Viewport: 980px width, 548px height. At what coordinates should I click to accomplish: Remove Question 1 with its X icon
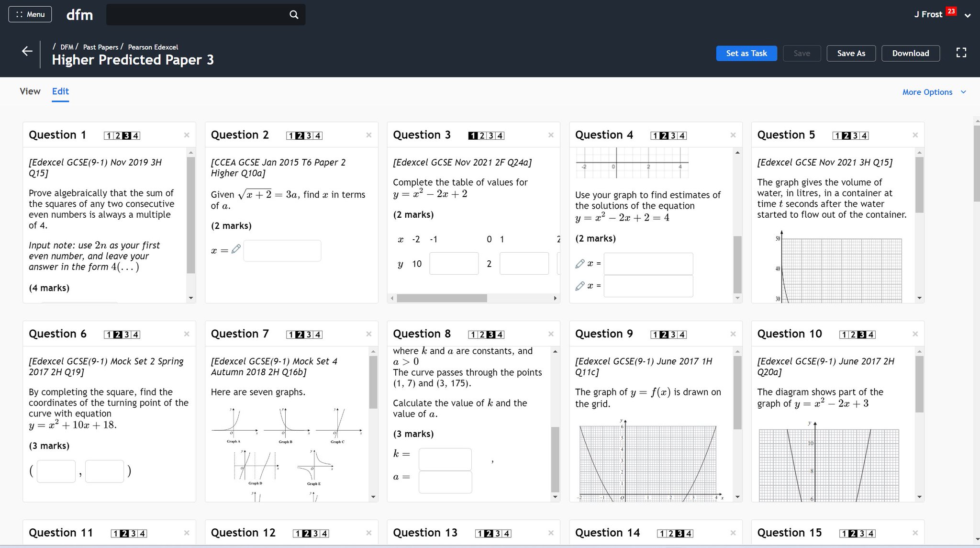[x=187, y=135]
